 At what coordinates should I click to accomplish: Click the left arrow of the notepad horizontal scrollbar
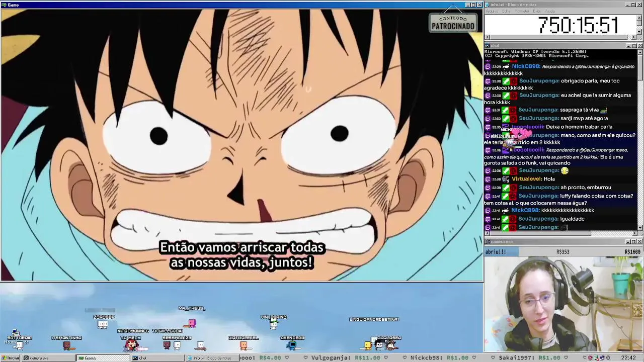487,37
